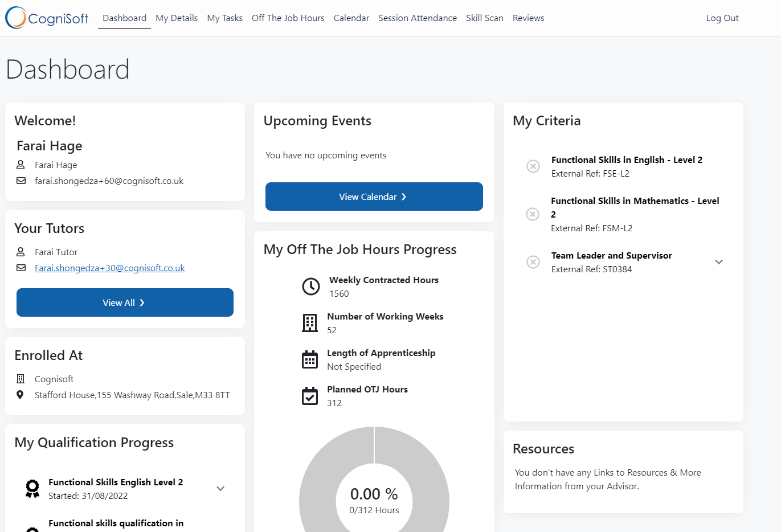Click the envelope icon beside Farai Hage's email
This screenshot has width=781, height=532.
[21, 181]
